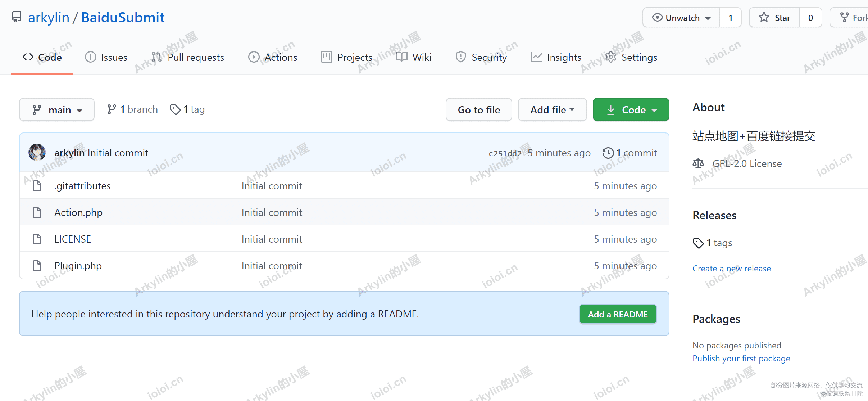Open the Pull requests tab
Screen dimensions: 868x401
pos(188,57)
